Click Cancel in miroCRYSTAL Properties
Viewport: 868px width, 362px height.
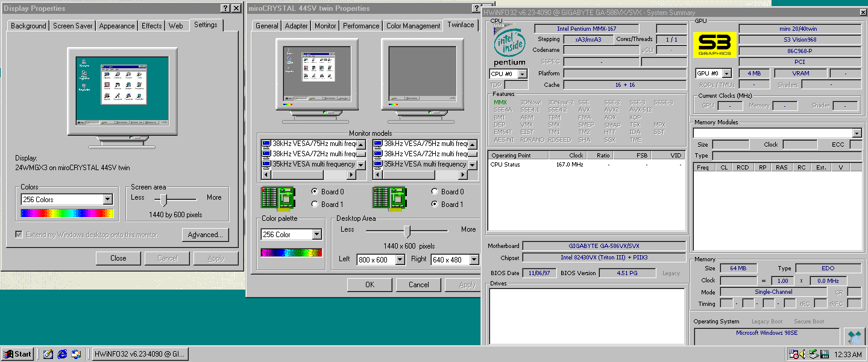tap(419, 285)
